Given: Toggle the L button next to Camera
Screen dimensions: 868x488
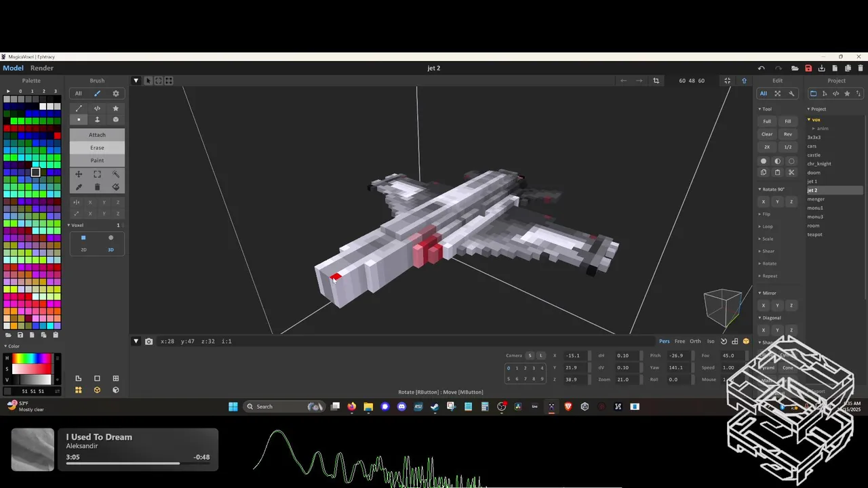Looking at the screenshot, I should click(540, 356).
